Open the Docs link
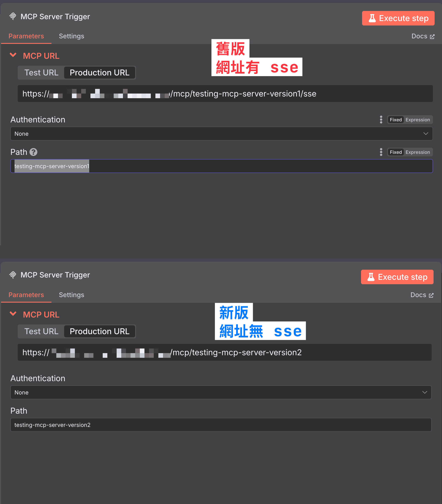Image resolution: width=442 pixels, height=504 pixels. coord(419,36)
